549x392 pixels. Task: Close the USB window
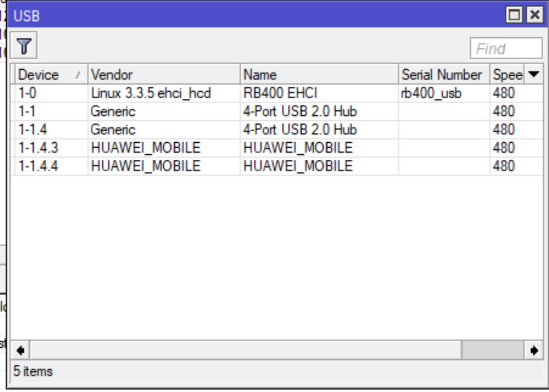click(x=535, y=15)
